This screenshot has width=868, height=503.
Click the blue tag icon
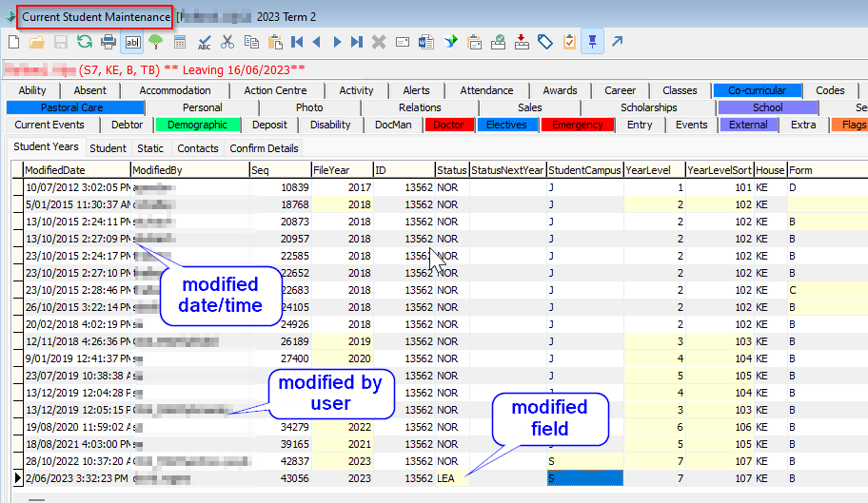coord(545,42)
